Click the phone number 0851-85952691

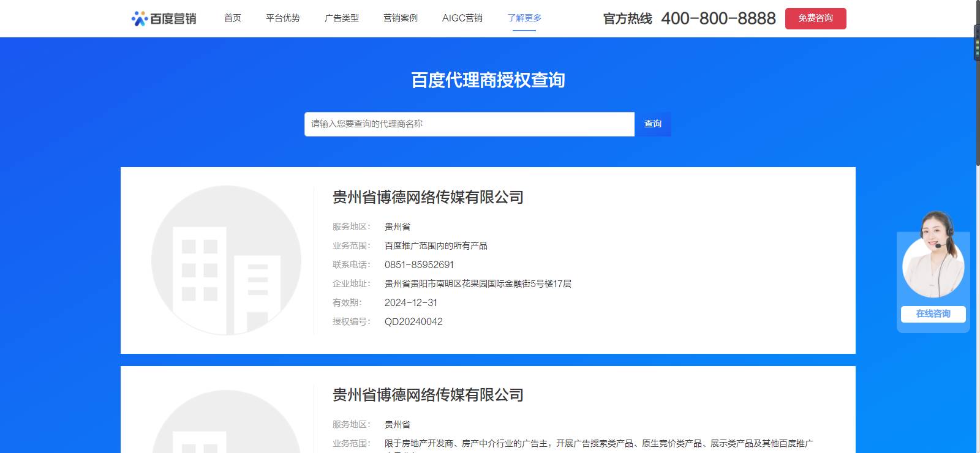pos(419,264)
